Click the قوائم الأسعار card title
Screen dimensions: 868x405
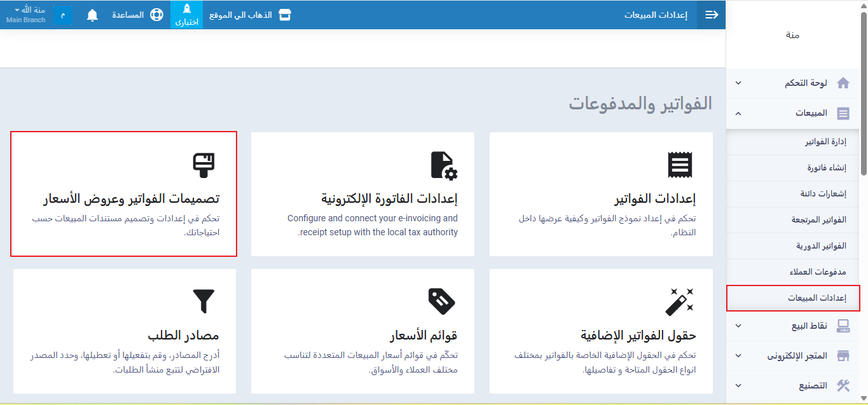click(424, 335)
